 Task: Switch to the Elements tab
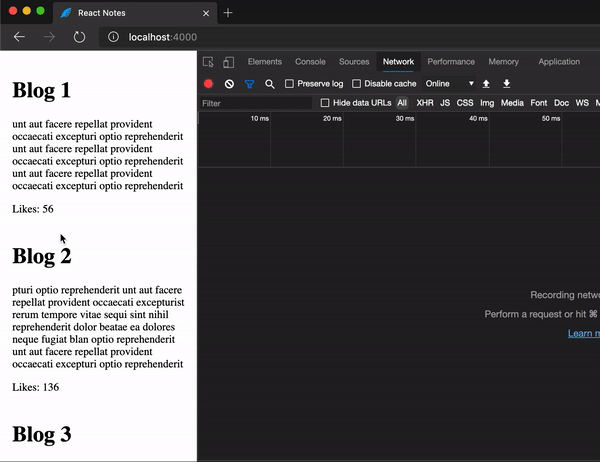pyautogui.click(x=265, y=62)
